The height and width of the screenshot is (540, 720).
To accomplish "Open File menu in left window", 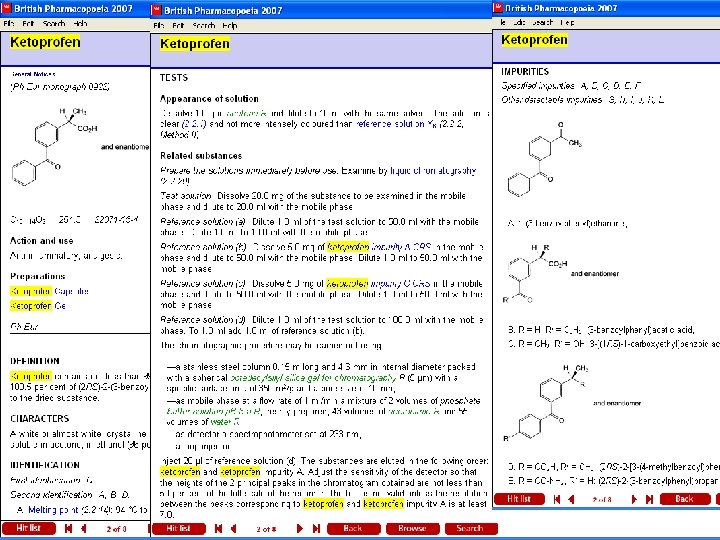I will tap(9, 23).
